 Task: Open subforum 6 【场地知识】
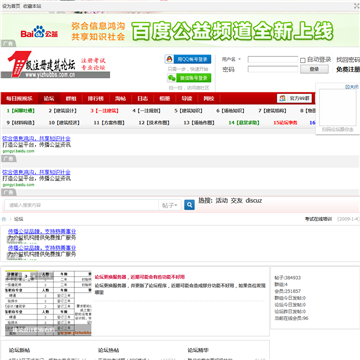tap(230, 111)
